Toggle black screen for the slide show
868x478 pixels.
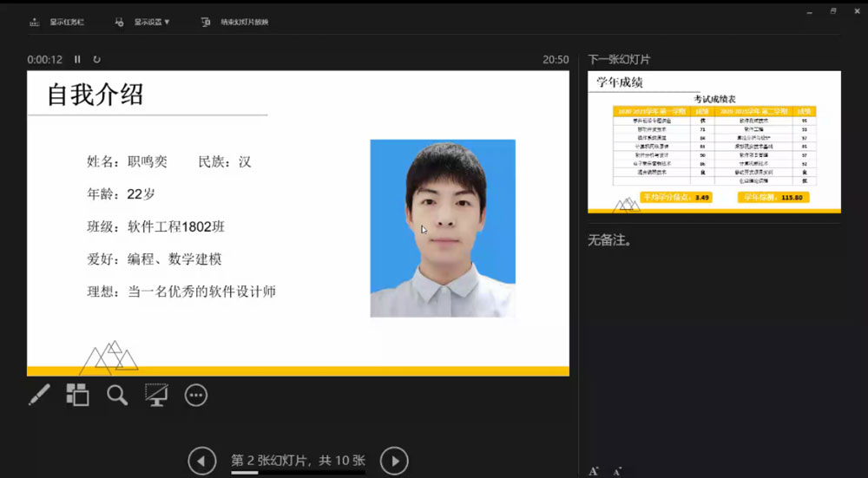tap(156, 396)
